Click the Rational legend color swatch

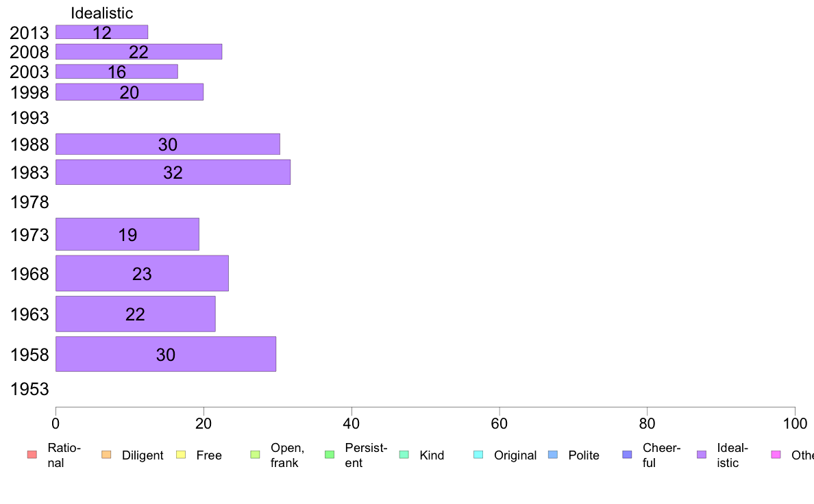pyautogui.click(x=32, y=455)
